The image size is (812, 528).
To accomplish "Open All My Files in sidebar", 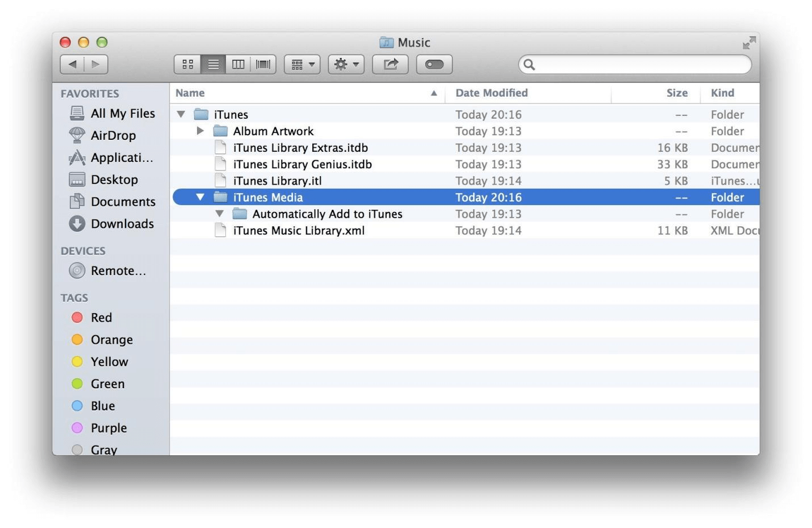I will coord(112,113).
